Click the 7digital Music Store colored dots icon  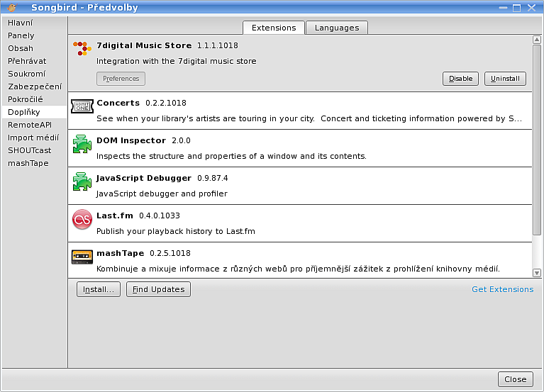pyautogui.click(x=82, y=48)
